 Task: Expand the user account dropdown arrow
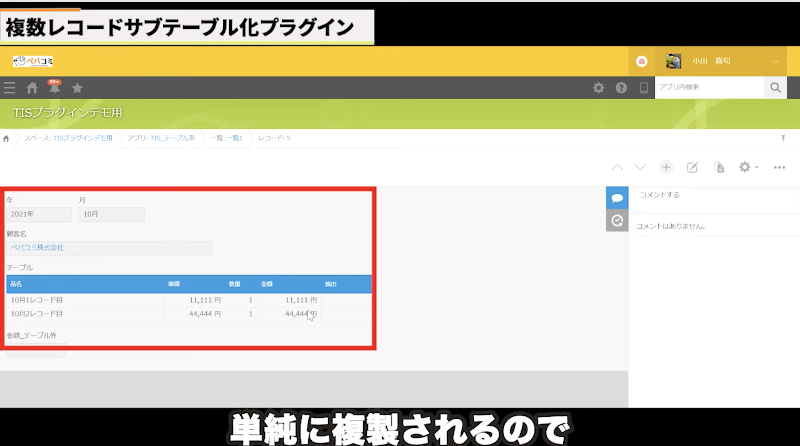point(777,61)
